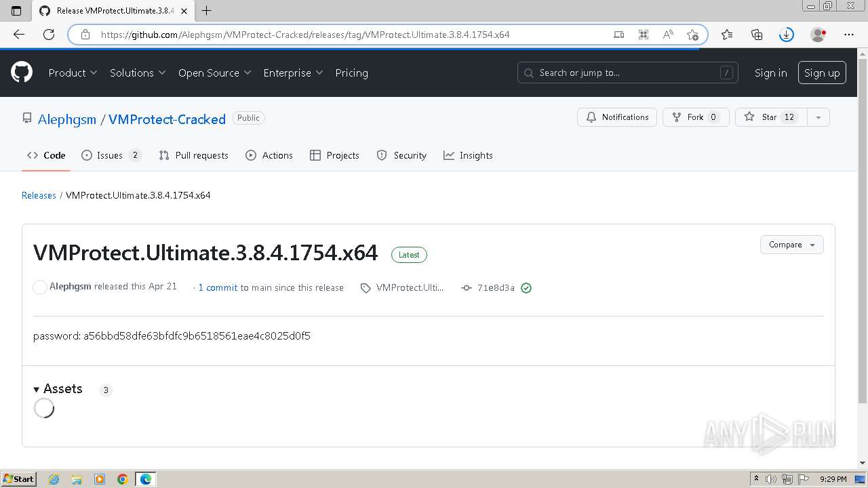Open the star lists dropdown arrow
This screenshot has width=868, height=488.
[x=818, y=117]
